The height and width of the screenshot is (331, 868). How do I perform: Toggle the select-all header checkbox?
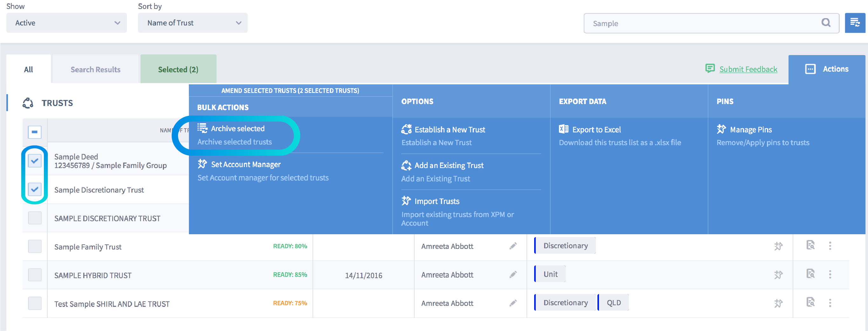point(35,132)
